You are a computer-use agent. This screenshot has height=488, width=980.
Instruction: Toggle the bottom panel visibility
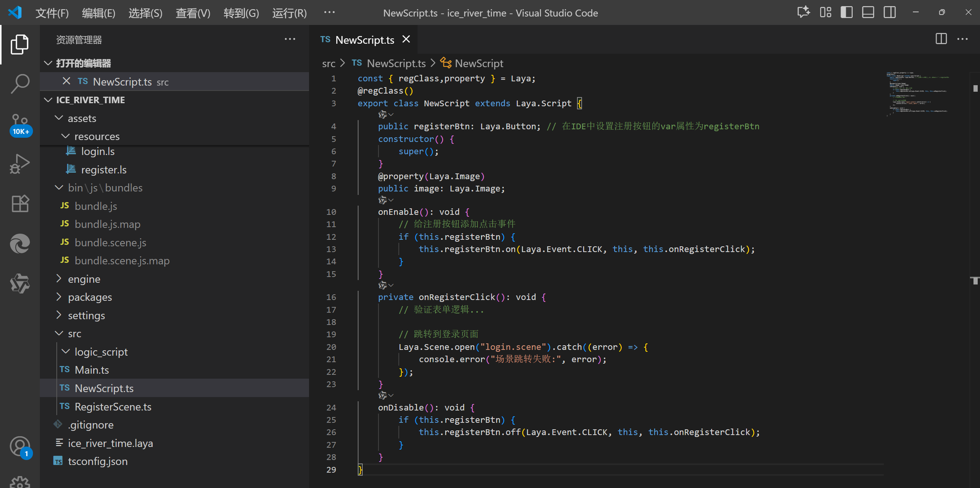click(868, 13)
